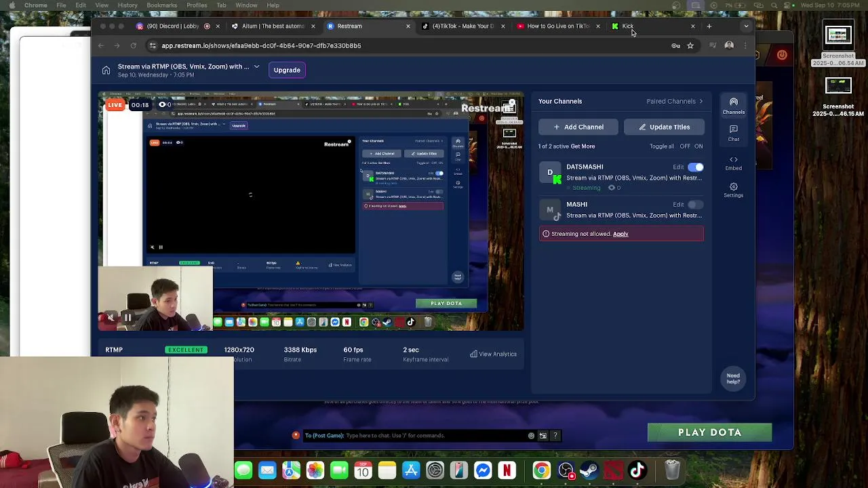The height and width of the screenshot is (488, 868).
Task: Open the Embed panel icon
Action: [x=733, y=163]
